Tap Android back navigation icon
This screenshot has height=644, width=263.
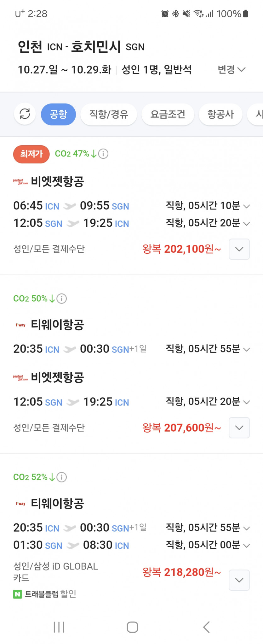pyautogui.click(x=207, y=627)
